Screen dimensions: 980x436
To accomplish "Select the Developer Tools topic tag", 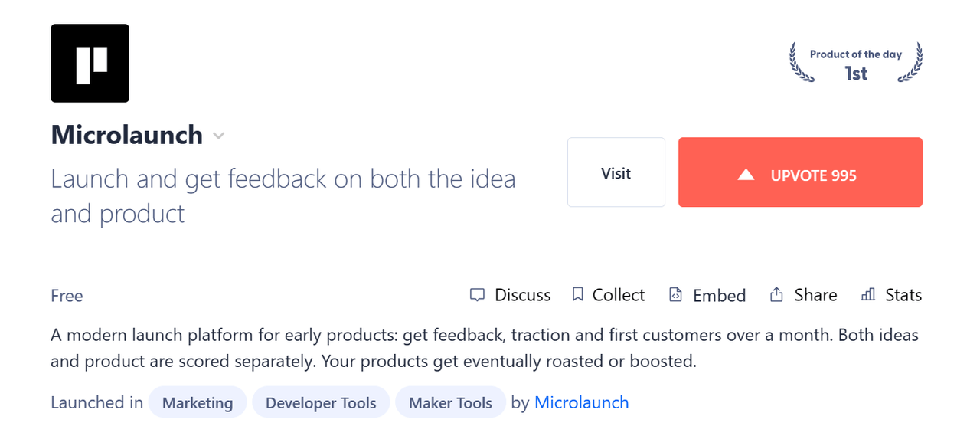I will [x=321, y=402].
